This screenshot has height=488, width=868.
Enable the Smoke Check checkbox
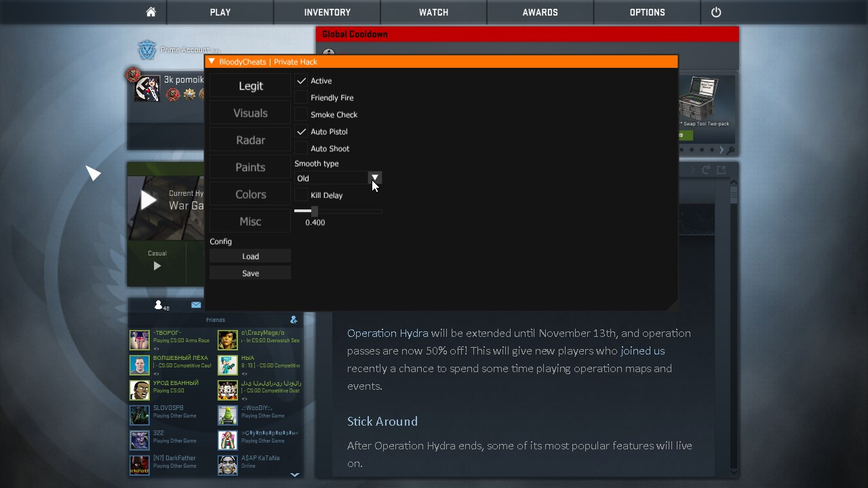pyautogui.click(x=301, y=115)
